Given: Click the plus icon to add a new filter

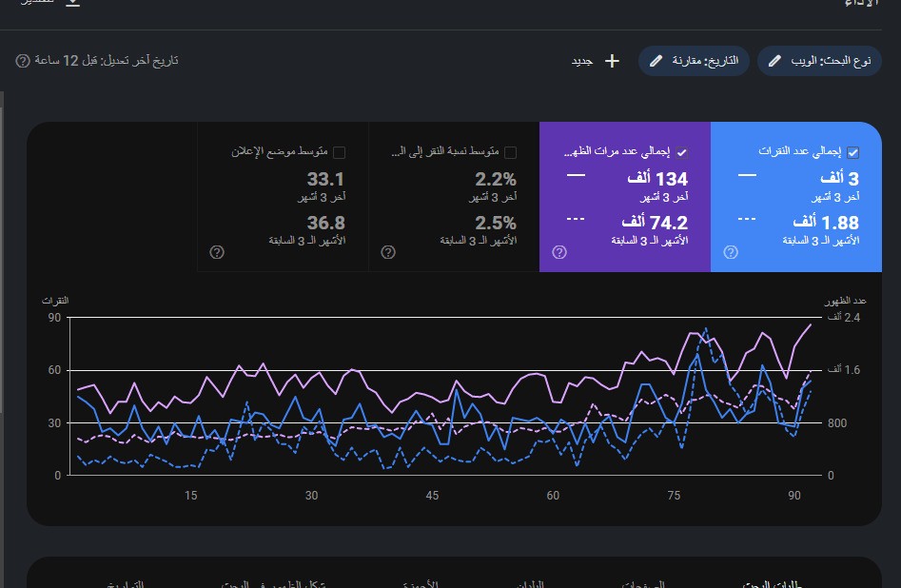Looking at the screenshot, I should [x=612, y=61].
